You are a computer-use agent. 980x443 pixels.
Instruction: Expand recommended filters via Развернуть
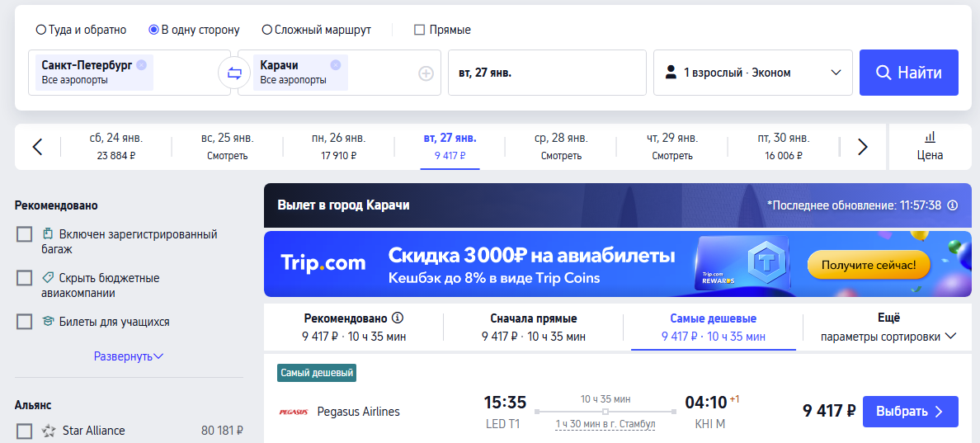(x=128, y=356)
